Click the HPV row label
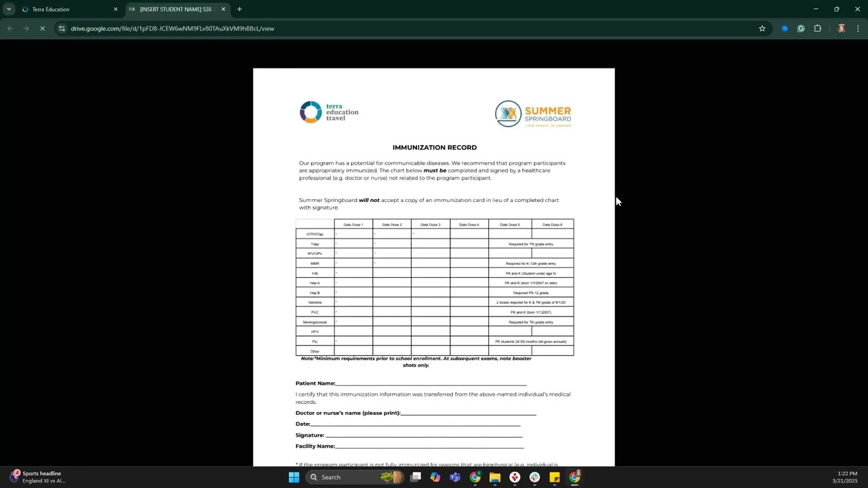Viewport: 868px width, 488px height. point(315,332)
